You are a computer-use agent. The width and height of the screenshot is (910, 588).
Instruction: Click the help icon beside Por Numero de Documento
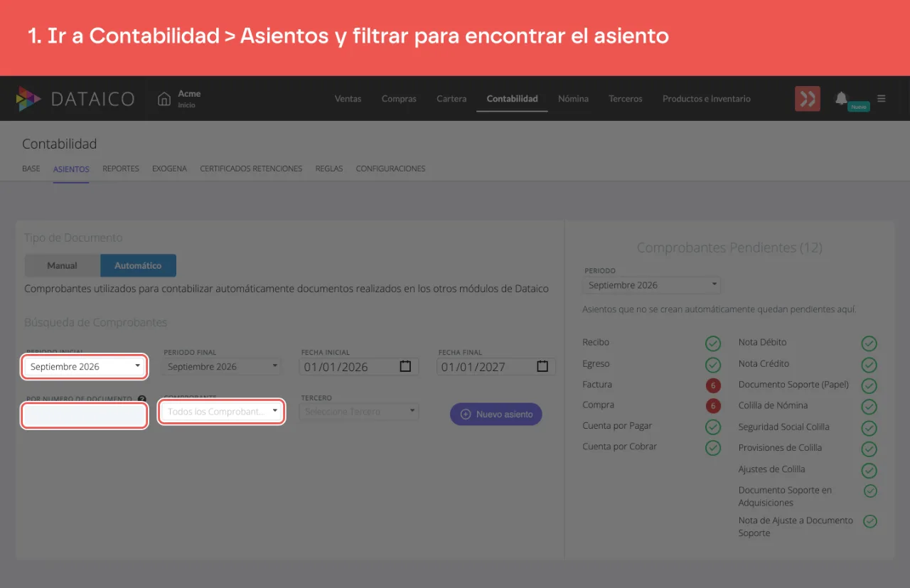(x=142, y=400)
